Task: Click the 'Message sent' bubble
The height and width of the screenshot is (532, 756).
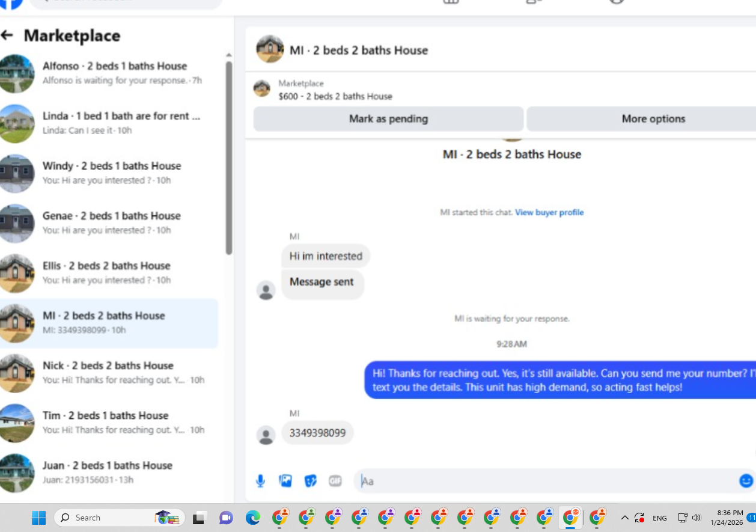Action: (x=322, y=284)
